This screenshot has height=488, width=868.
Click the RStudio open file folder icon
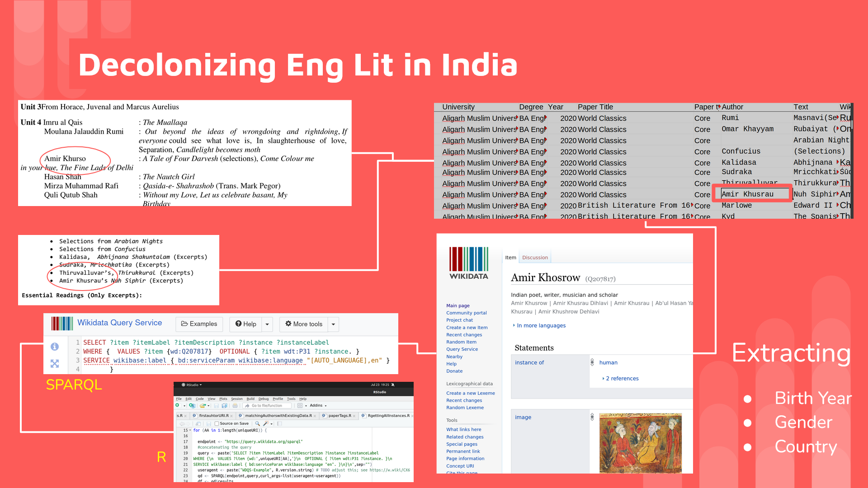[203, 405]
